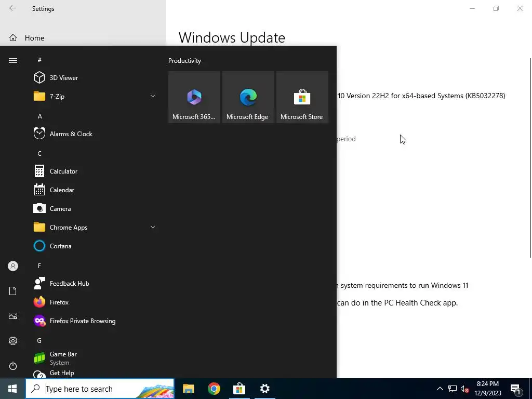Viewport: 532px width, 399px height.
Task: Open Documents from the Start sidebar
Action: pyautogui.click(x=13, y=291)
